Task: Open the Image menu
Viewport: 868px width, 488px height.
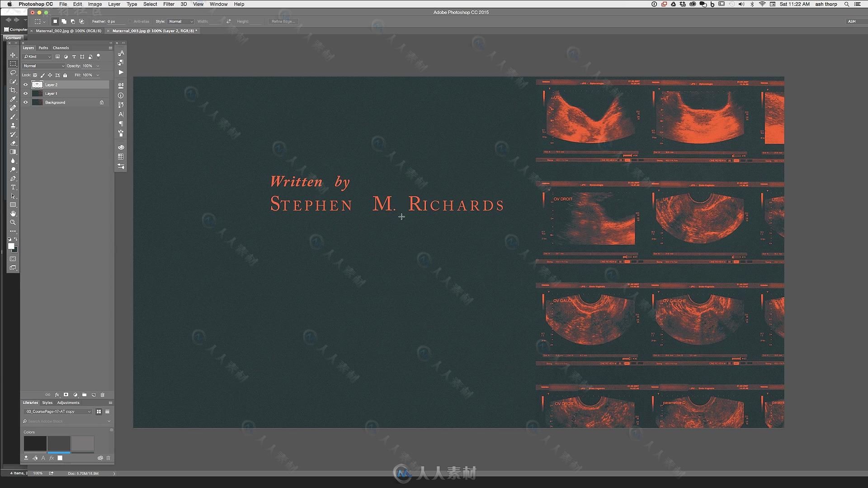Action: 95,4
